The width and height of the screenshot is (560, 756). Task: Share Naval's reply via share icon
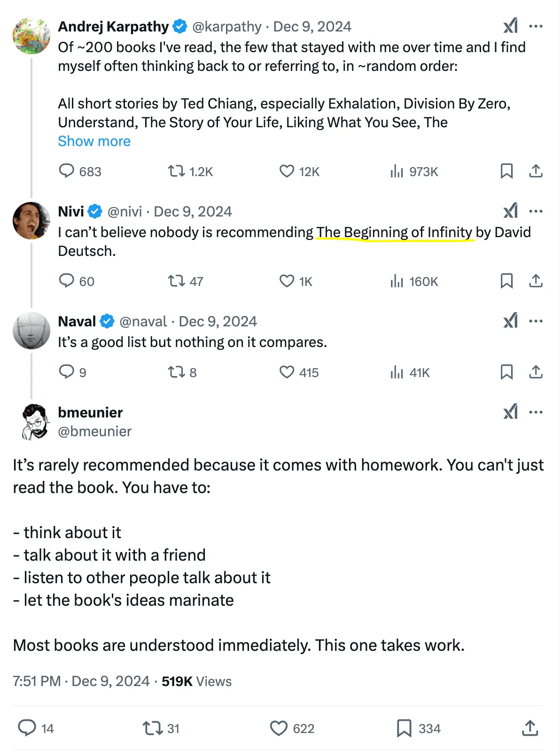[x=536, y=372]
